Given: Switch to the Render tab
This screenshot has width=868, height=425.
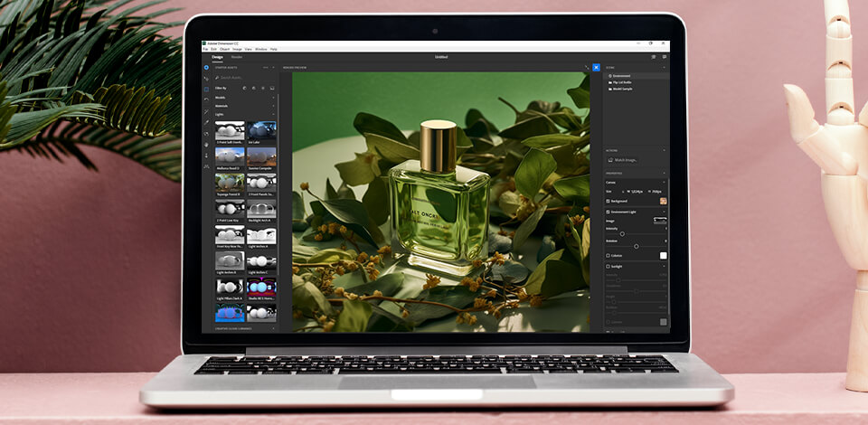Looking at the screenshot, I should 236,57.
